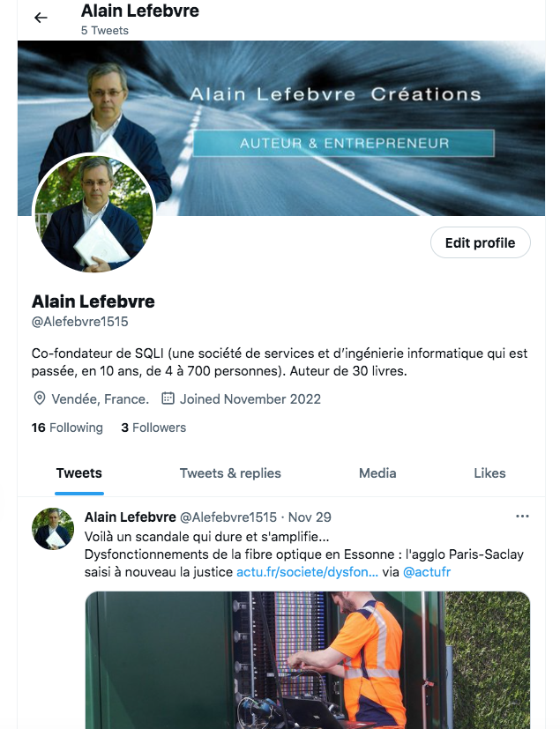
Task: Open the fiber technician tweet photo
Action: pyautogui.click(x=308, y=660)
